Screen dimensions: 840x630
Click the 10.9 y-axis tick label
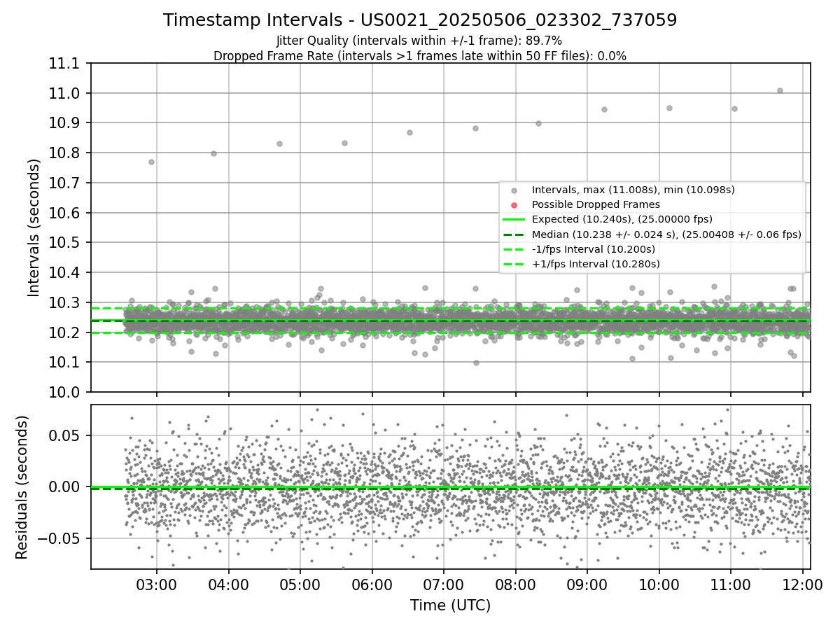coord(66,123)
